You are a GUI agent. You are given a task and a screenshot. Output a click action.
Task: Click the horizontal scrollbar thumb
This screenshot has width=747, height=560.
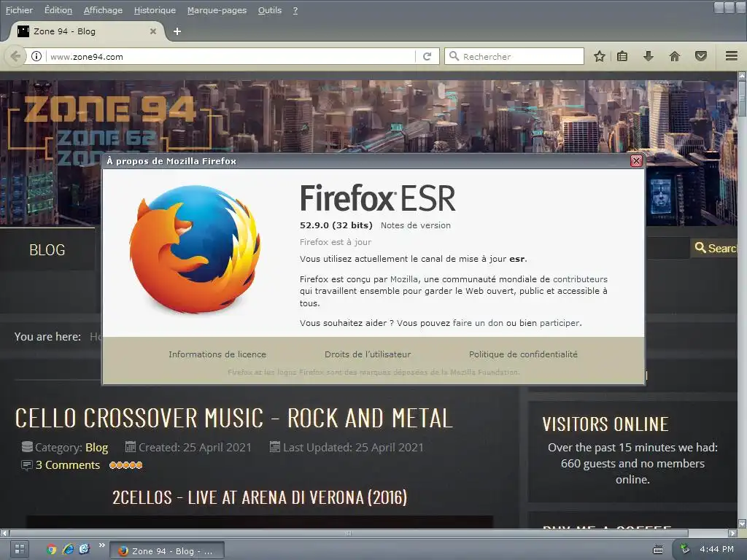pyautogui.click(x=349, y=533)
